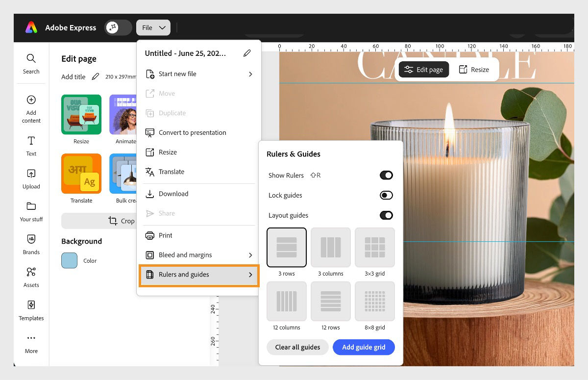This screenshot has width=588, height=380.
Task: Expand the Bleed and margins submenu arrow
Action: pos(250,255)
